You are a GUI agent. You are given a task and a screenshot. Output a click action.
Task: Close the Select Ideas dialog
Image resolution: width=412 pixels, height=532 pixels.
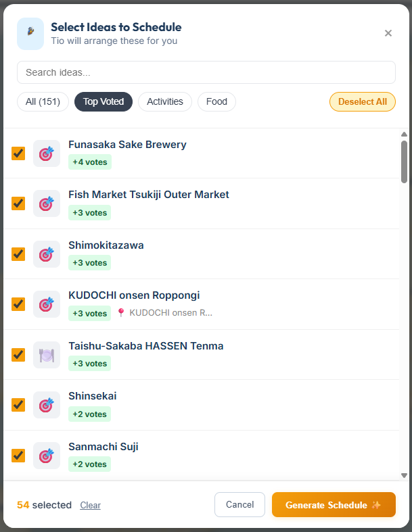click(388, 33)
